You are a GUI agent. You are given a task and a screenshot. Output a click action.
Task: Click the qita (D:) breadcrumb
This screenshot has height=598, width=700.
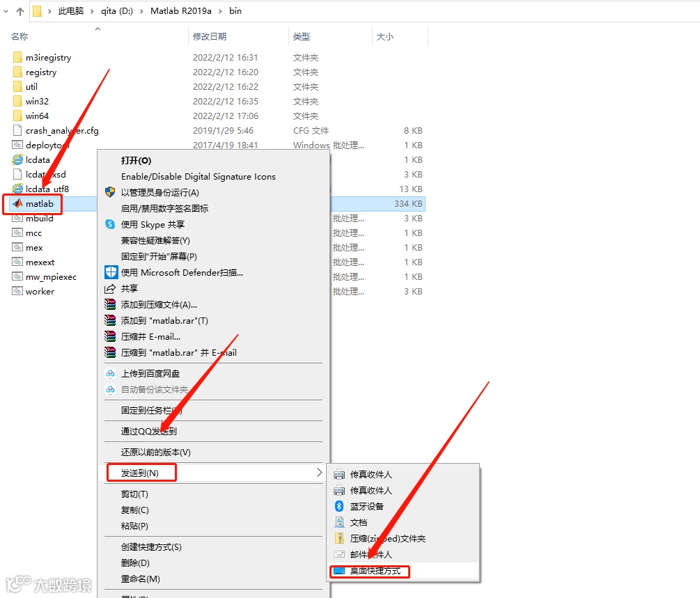(x=116, y=10)
